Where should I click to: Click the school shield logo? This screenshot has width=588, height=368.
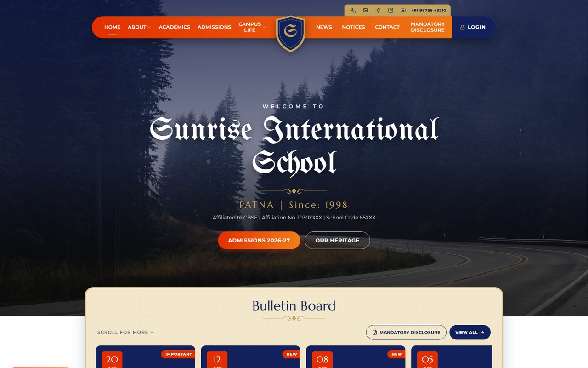pos(291,33)
